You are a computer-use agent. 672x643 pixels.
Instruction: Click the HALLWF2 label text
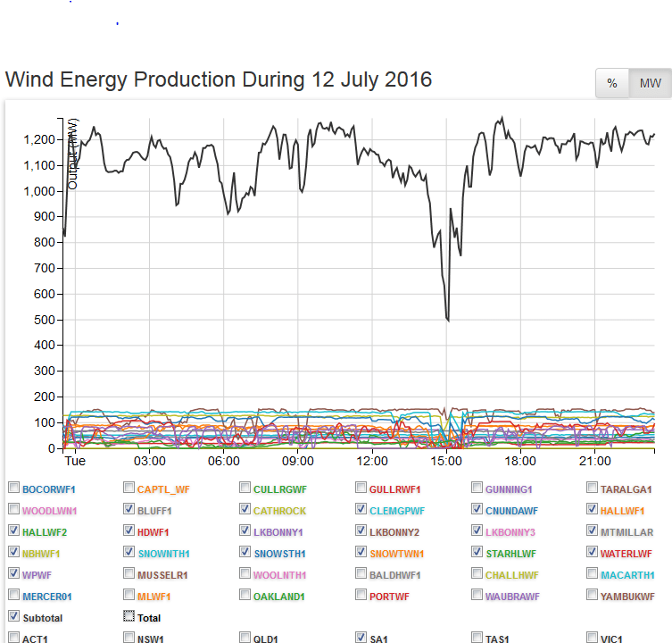(x=45, y=532)
